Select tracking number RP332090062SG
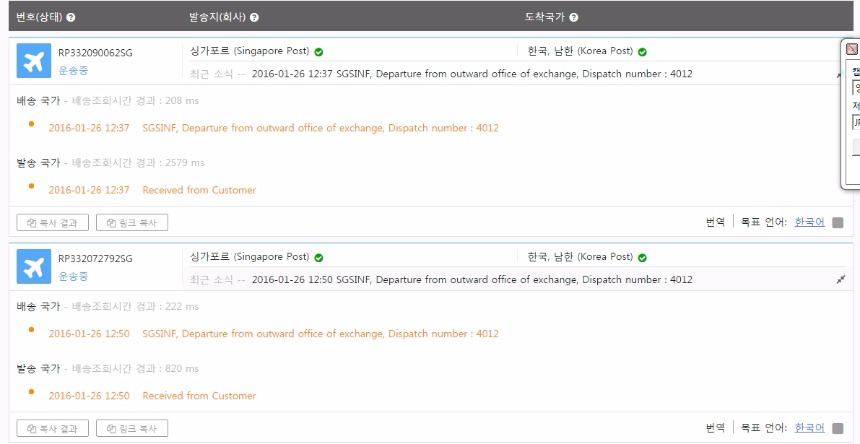860x444 pixels. (95, 53)
